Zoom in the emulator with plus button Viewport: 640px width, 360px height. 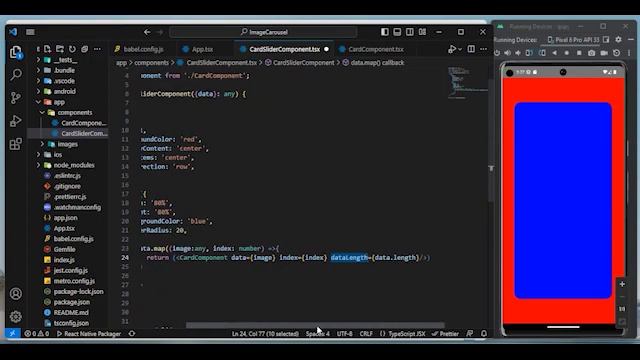(622, 284)
